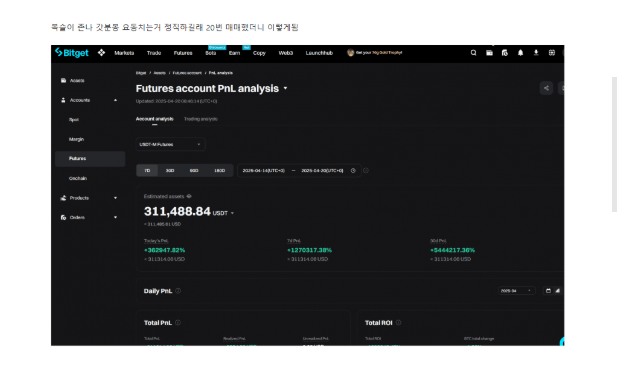
Task: Click the Accounts person icon
Action: pyautogui.click(x=63, y=100)
